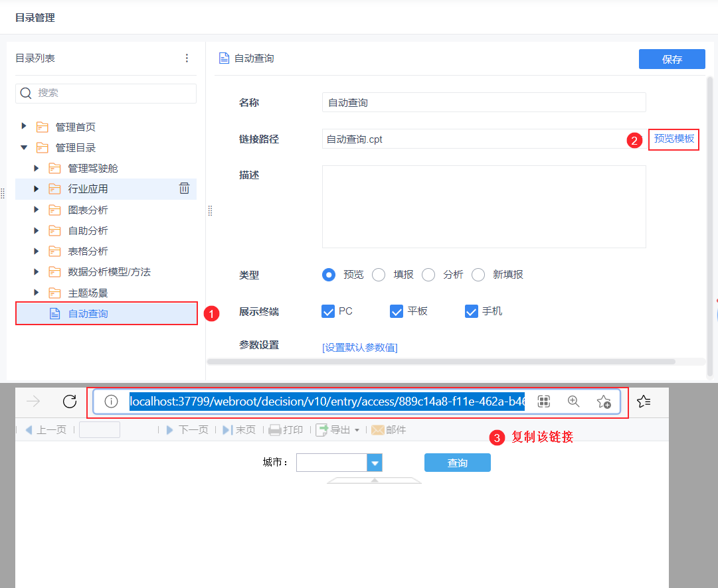Uncheck the 手机 display terminal checkbox
Image resolution: width=718 pixels, height=588 pixels.
472,311
